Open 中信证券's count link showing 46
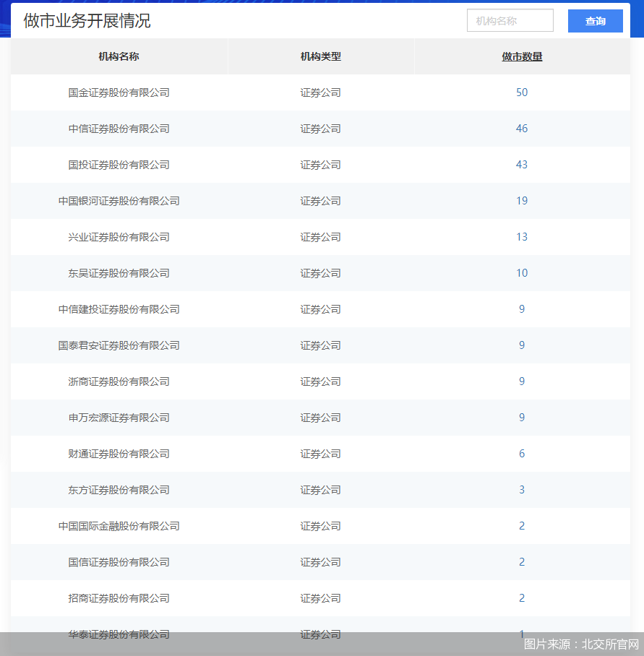Viewport: 644px width, 656px height. [522, 129]
